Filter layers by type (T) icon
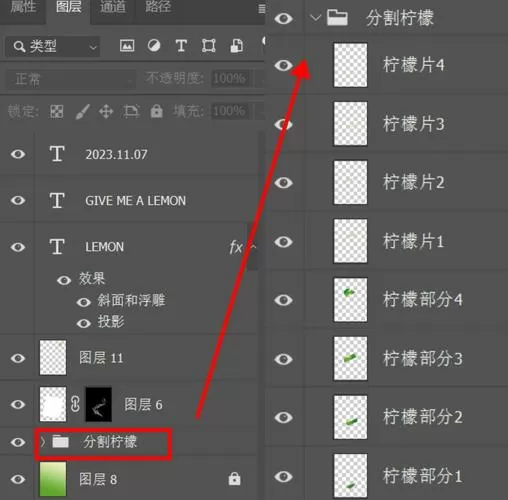This screenshot has height=500, width=508. pos(181,46)
